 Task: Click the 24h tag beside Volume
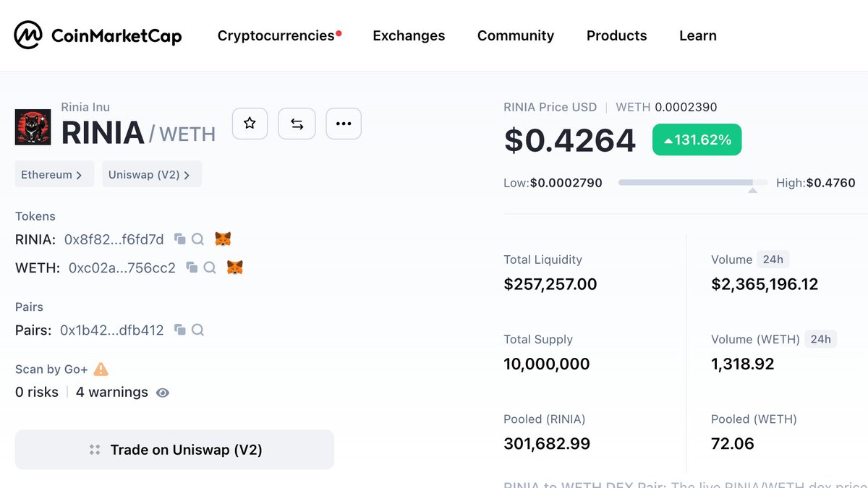[773, 260]
